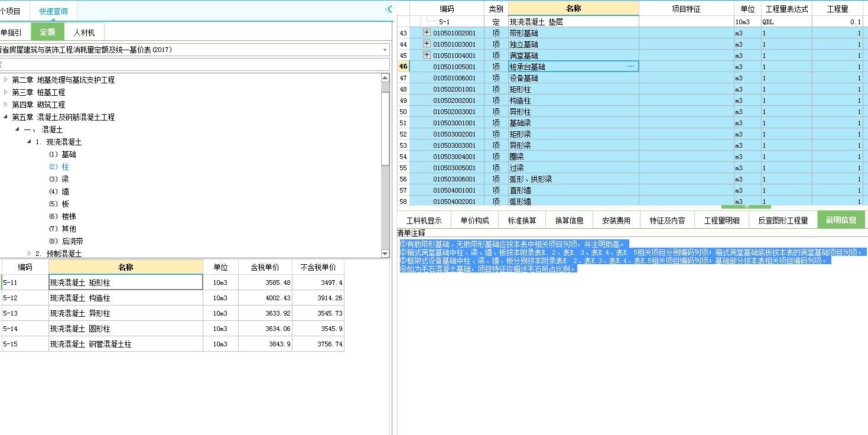Viewport: 868px width, 435px height.
Task: Select (2) 柱 in tree
Action: (59, 167)
